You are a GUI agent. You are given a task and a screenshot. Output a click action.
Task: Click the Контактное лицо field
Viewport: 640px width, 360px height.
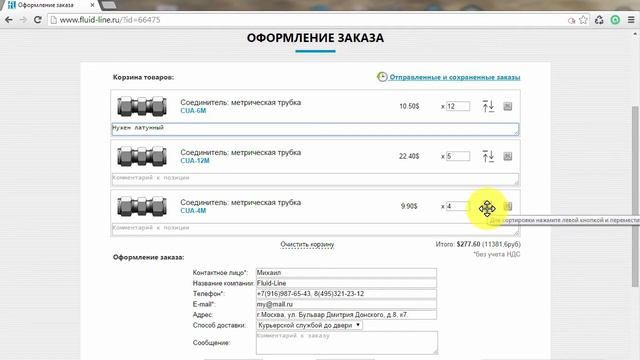[346, 272]
